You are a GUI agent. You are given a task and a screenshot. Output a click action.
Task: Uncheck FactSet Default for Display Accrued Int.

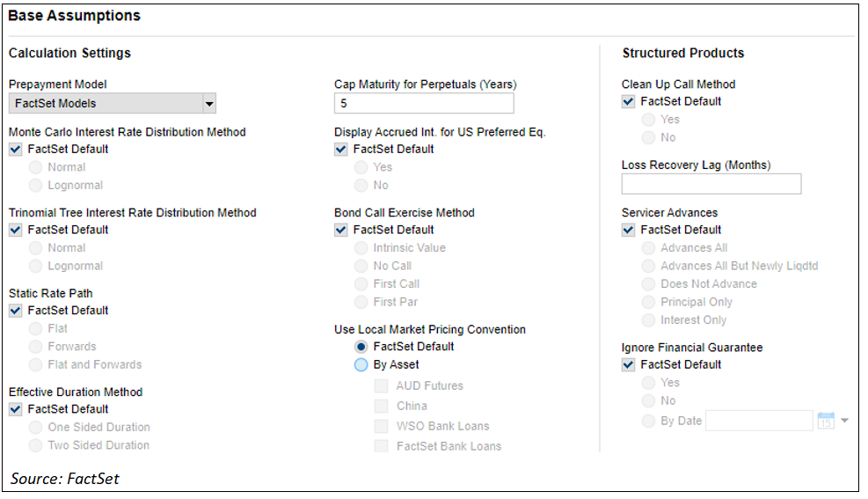click(x=341, y=149)
